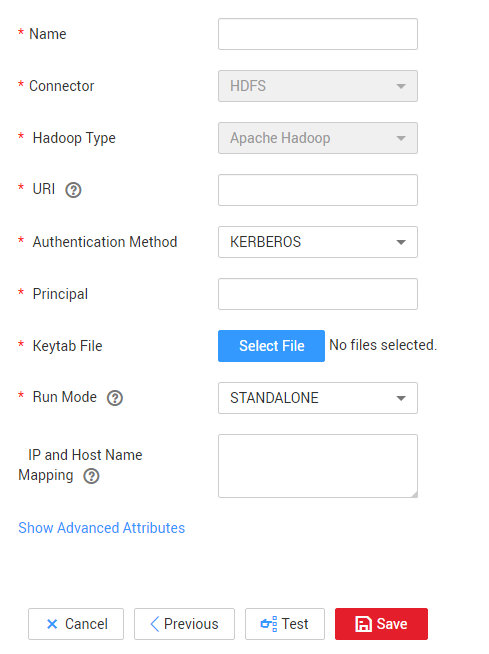This screenshot has width=489, height=654.
Task: Click the IP and Host Name Mapping textarea
Action: coord(318,466)
